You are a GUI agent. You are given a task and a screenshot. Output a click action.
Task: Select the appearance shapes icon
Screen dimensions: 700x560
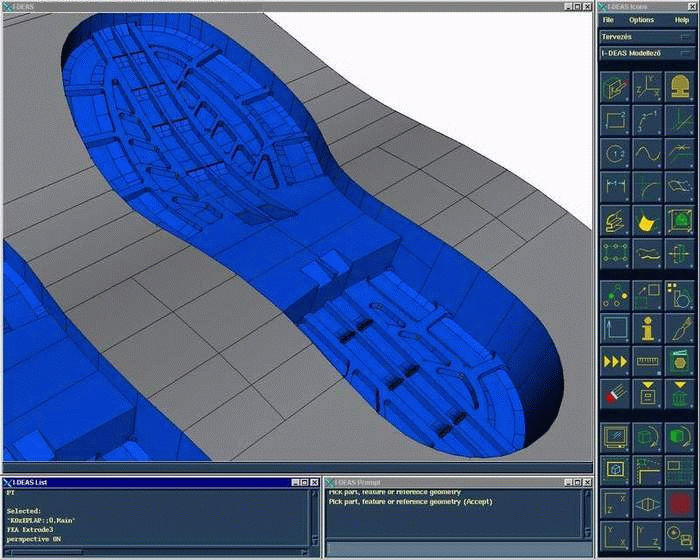(x=679, y=296)
